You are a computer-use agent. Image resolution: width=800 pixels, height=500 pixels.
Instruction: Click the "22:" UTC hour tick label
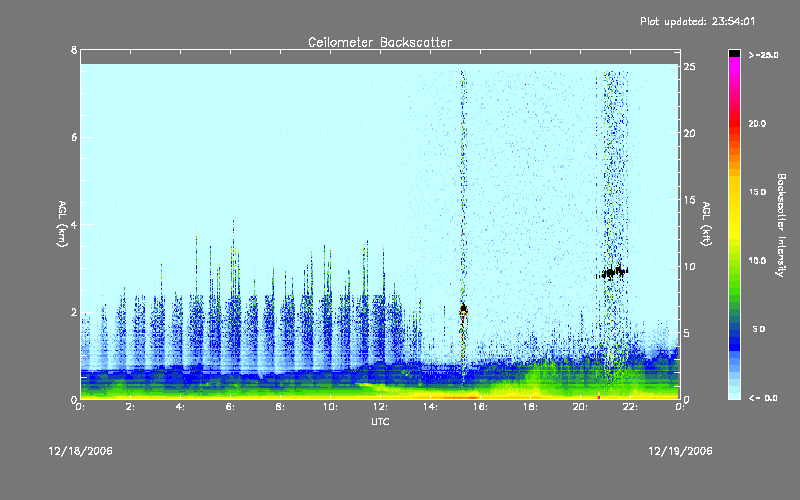click(630, 407)
